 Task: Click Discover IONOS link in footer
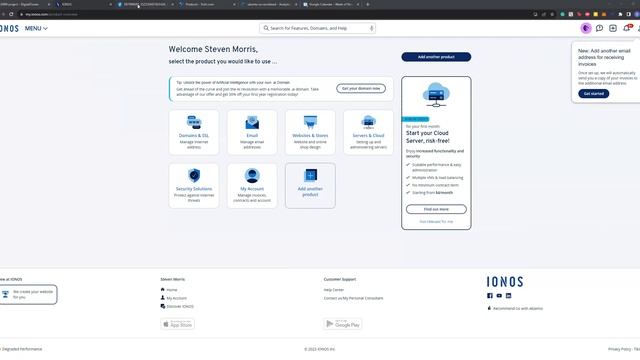[180, 307]
